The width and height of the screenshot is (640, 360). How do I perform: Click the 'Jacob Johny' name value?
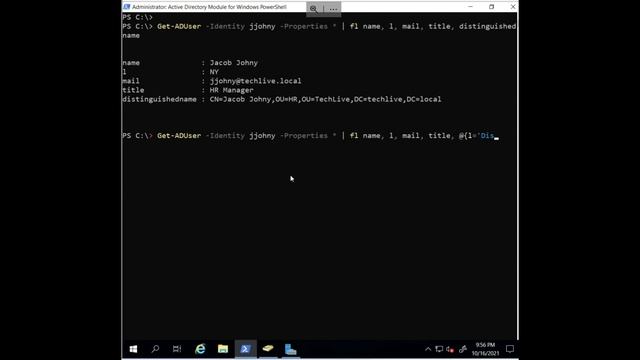(233, 63)
